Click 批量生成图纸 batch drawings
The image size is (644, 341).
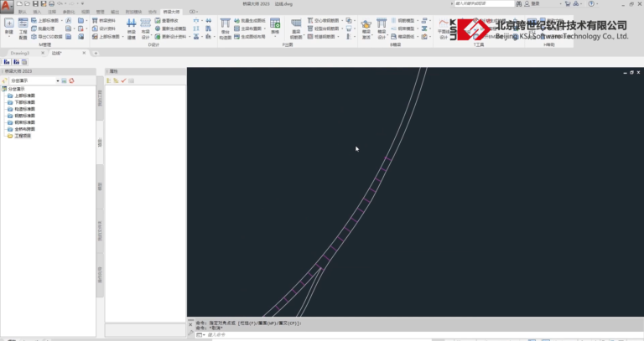point(250,20)
